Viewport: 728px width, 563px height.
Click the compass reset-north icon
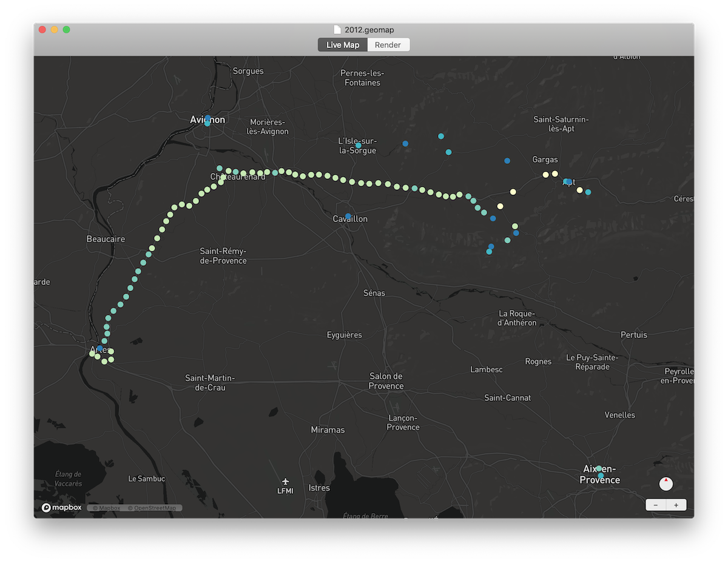click(x=666, y=484)
